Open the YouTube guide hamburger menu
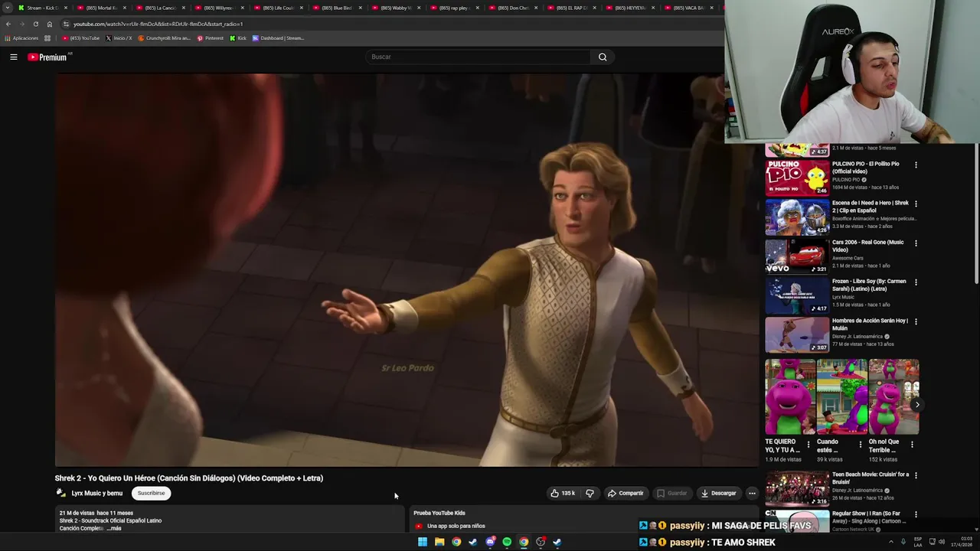 click(14, 57)
